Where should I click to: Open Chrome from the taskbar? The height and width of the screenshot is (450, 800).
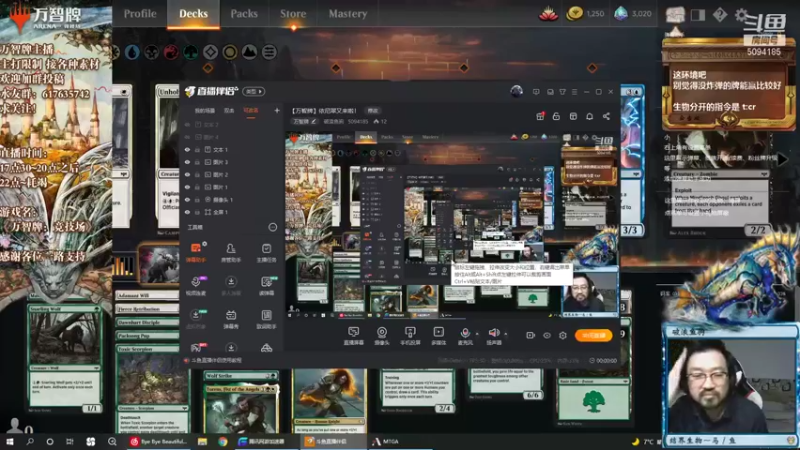click(x=223, y=441)
